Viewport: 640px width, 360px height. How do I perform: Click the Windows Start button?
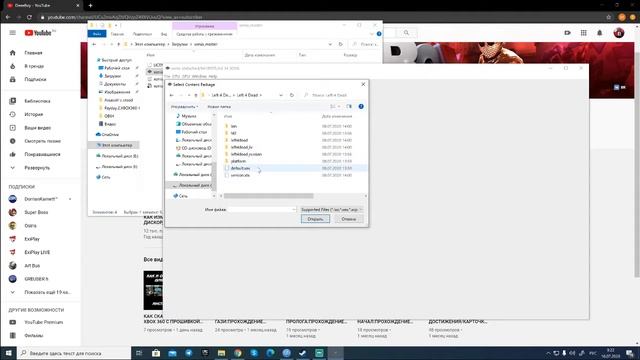(x=8, y=353)
